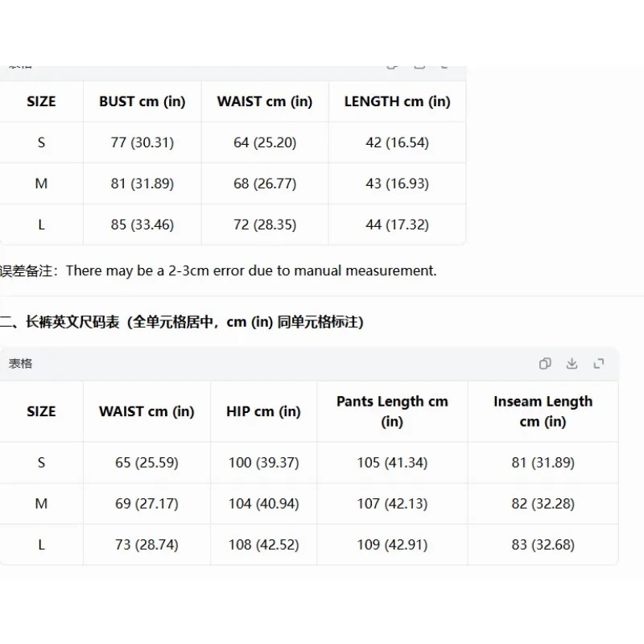Click the inseam value 83 (32.68)
This screenshot has width=644, height=644.
click(543, 545)
